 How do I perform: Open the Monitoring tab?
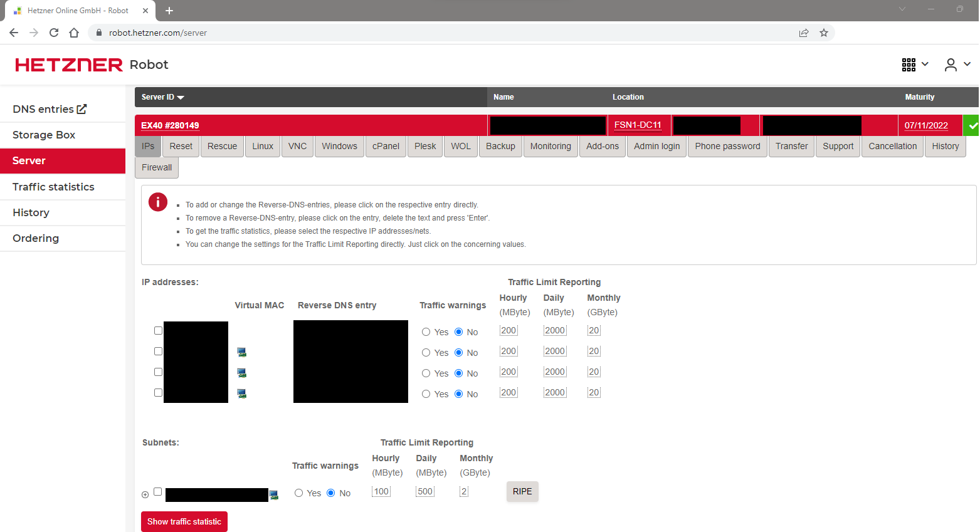(x=551, y=146)
